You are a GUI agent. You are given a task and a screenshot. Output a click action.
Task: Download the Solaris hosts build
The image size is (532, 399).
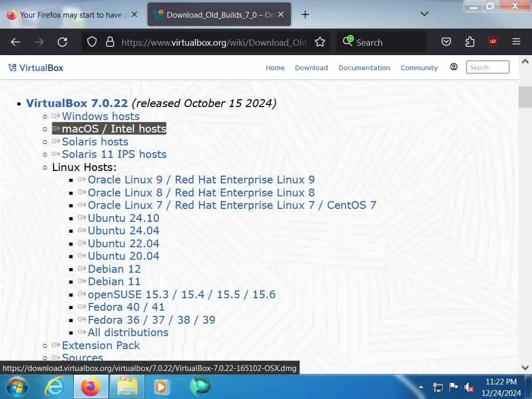coord(95,141)
